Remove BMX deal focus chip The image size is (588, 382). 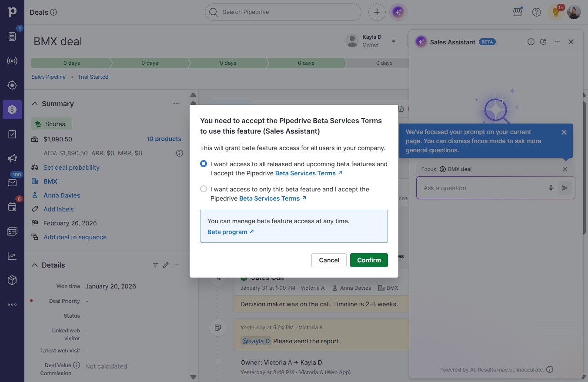pos(565,169)
